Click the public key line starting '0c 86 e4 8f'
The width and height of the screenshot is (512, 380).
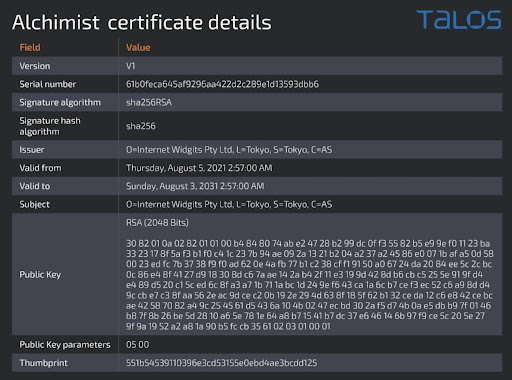point(304,274)
